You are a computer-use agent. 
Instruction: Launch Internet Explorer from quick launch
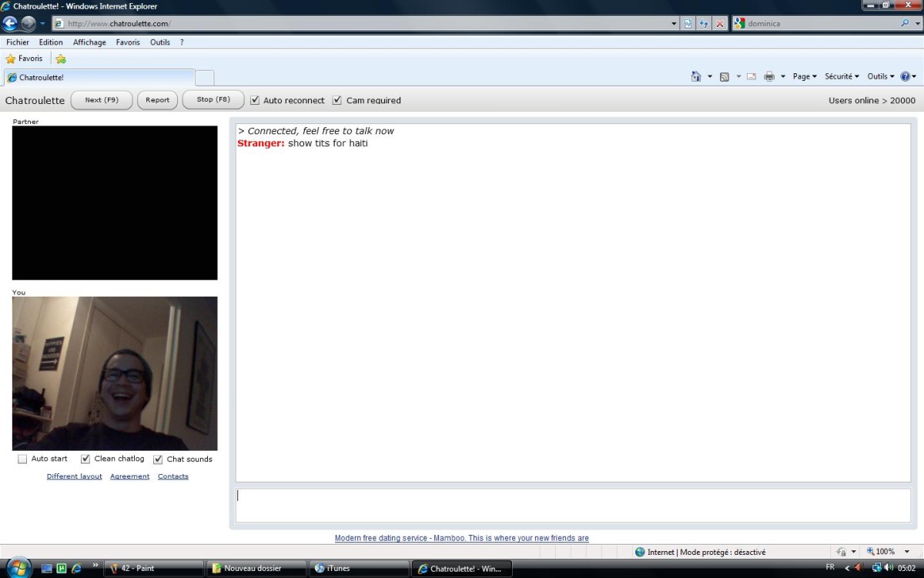[x=76, y=569]
